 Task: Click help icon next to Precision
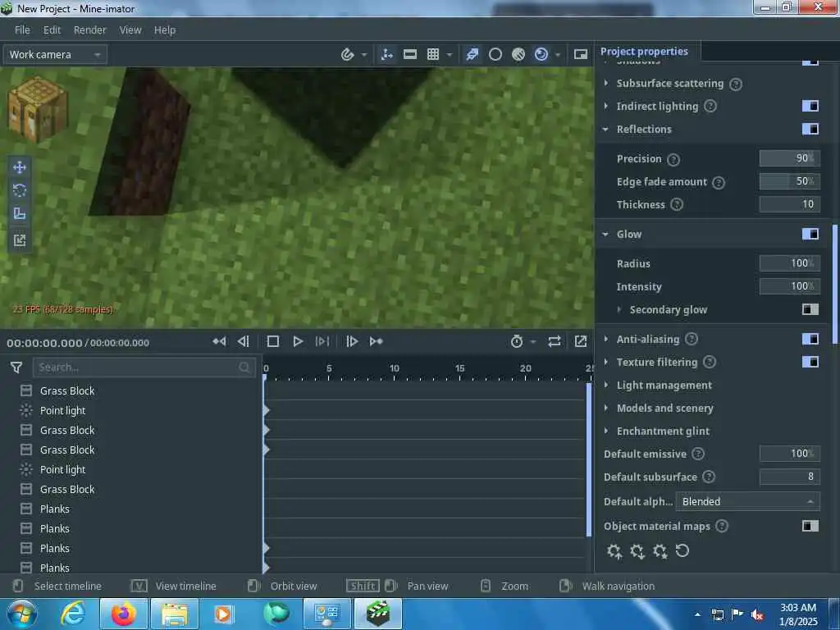click(x=674, y=160)
